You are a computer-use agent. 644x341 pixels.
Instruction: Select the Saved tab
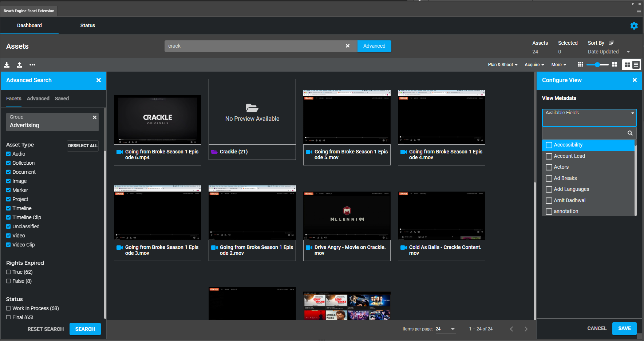click(x=62, y=99)
